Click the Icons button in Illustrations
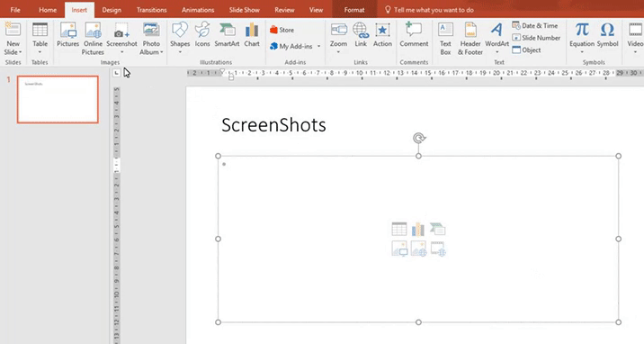Screen dimensions: 644x344 coord(202,34)
